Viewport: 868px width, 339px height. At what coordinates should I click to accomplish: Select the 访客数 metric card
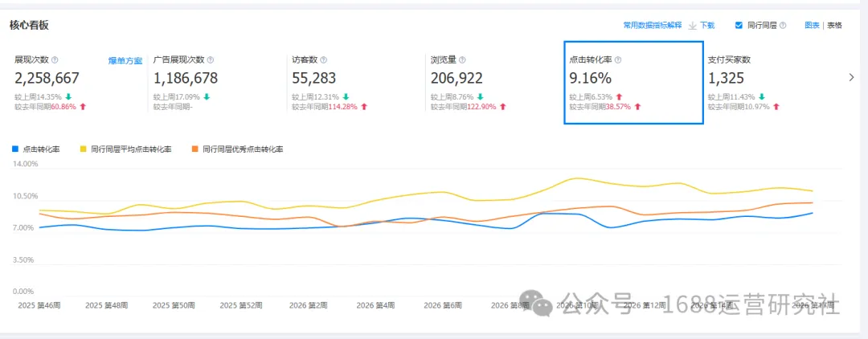pyautogui.click(x=356, y=83)
